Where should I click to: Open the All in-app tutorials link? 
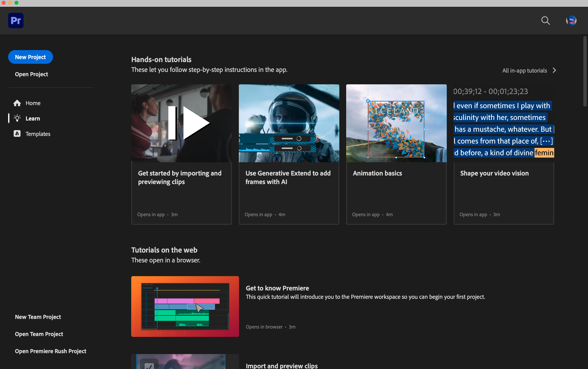click(x=524, y=71)
